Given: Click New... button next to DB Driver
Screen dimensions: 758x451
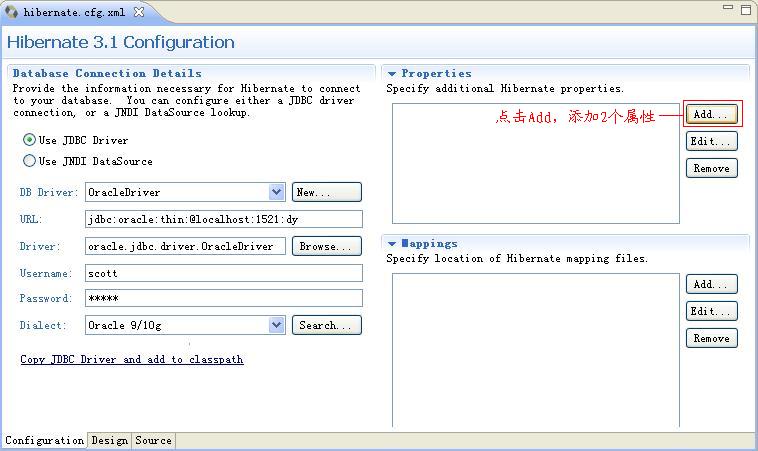Looking at the screenshot, I should [327, 192].
